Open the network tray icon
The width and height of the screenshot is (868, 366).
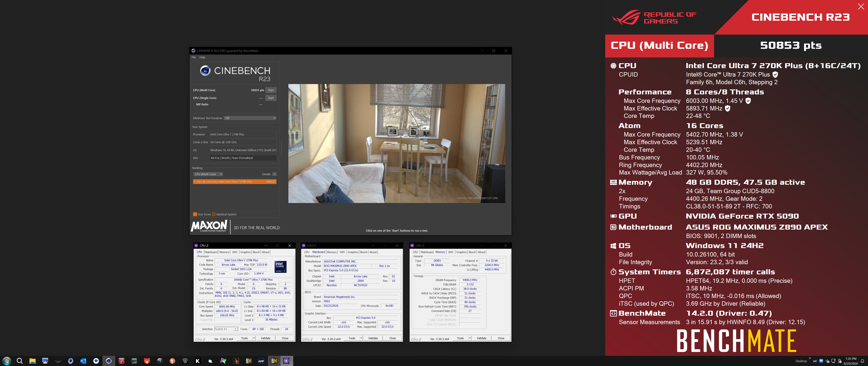833,361
